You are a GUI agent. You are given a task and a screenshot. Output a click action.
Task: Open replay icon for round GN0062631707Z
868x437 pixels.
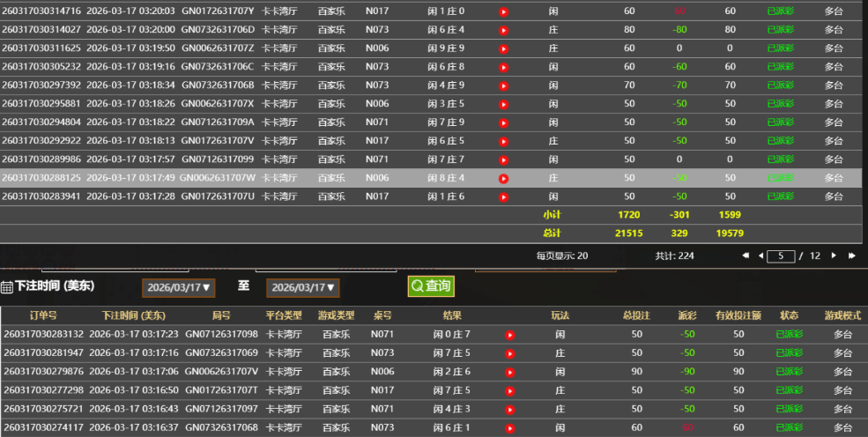pyautogui.click(x=503, y=48)
